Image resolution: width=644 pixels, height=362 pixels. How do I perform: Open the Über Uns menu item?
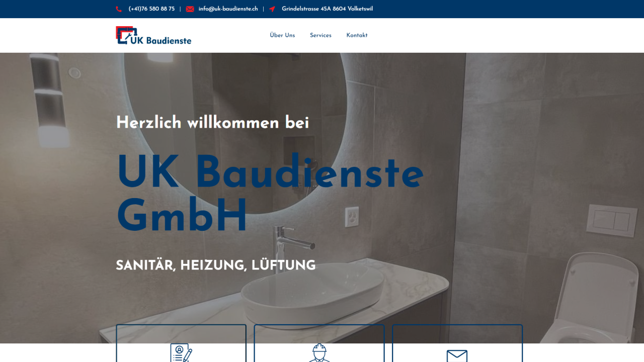click(x=282, y=35)
